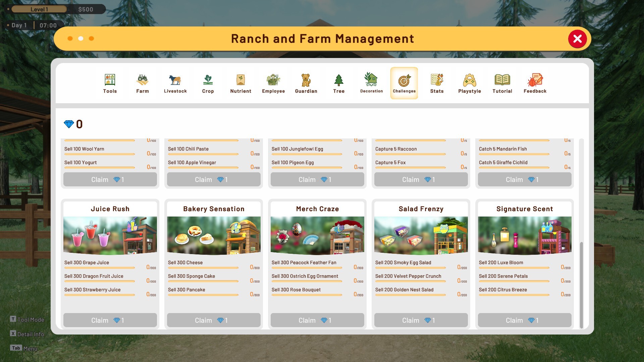
Task: Select the Employee farmer icon
Action: [x=273, y=80]
